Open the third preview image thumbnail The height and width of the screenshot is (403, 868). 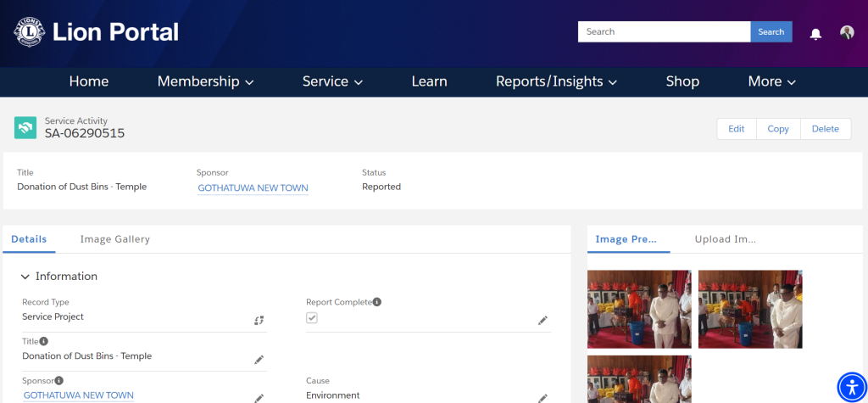[639, 379]
